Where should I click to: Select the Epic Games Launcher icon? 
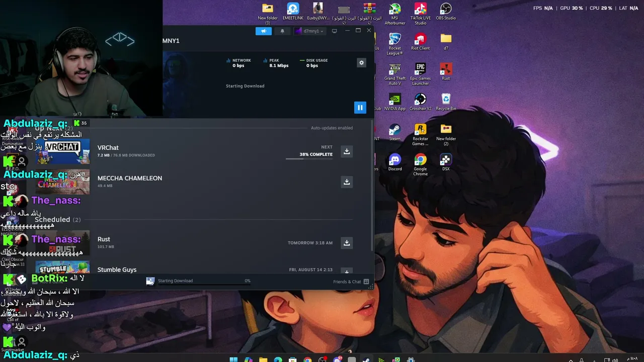tap(421, 74)
